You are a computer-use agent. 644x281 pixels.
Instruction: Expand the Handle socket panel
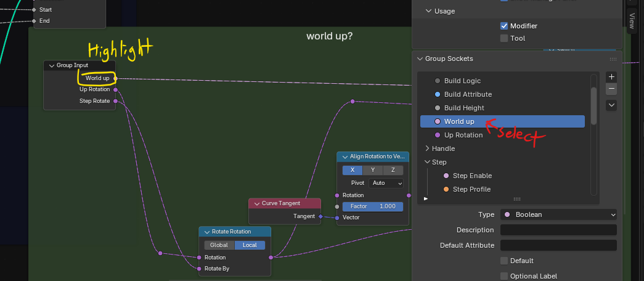[x=427, y=149]
